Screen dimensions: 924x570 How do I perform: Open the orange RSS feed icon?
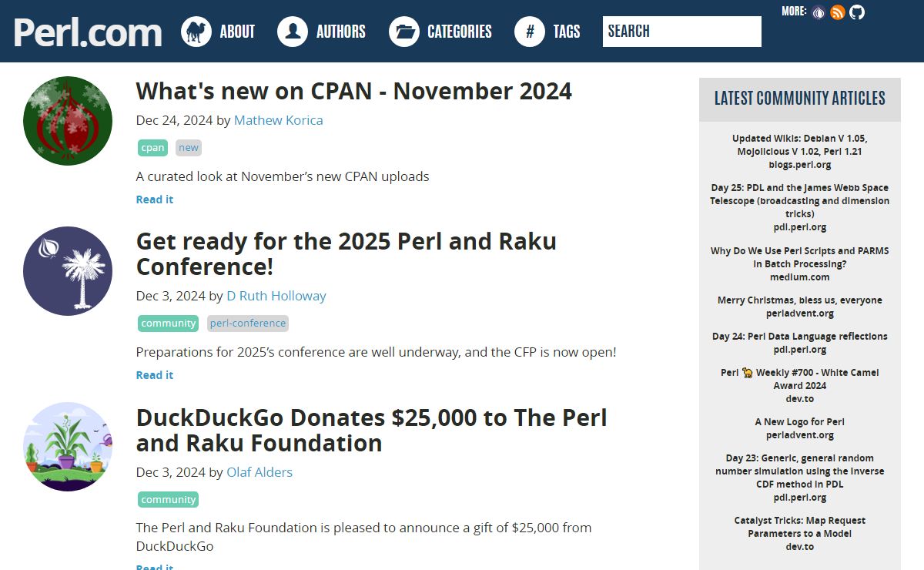838,12
